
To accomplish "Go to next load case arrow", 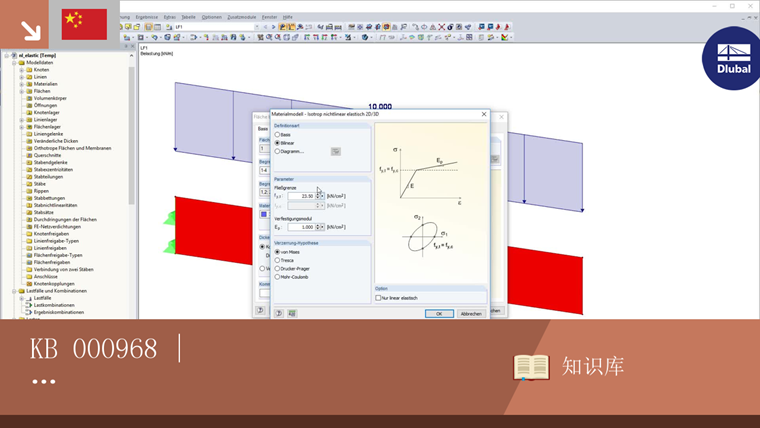I will pos(273,27).
